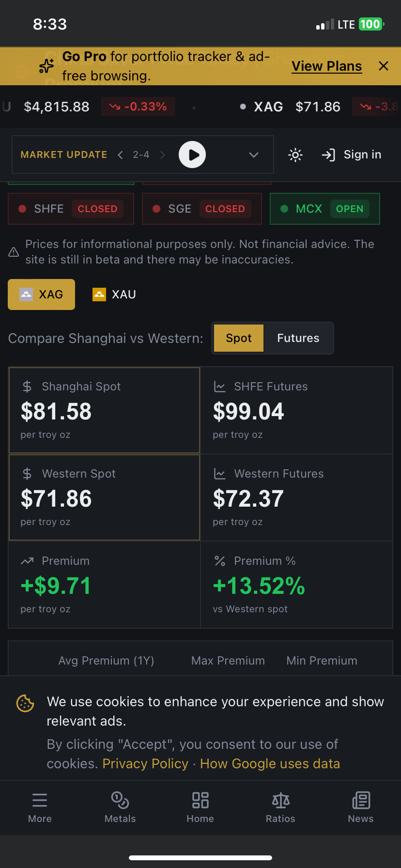Open the Metals coins icon
401x868 pixels.
pos(120,800)
